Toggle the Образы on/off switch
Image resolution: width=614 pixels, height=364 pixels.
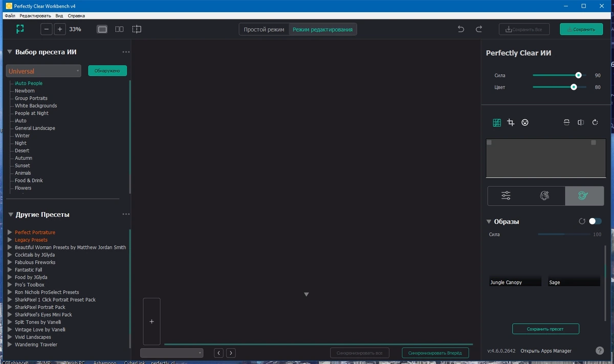pos(595,221)
